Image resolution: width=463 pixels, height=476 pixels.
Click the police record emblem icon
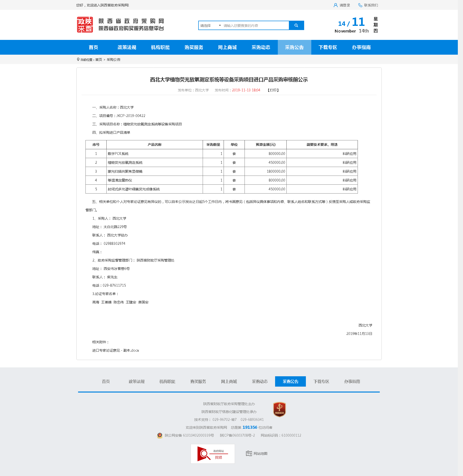[160, 435]
